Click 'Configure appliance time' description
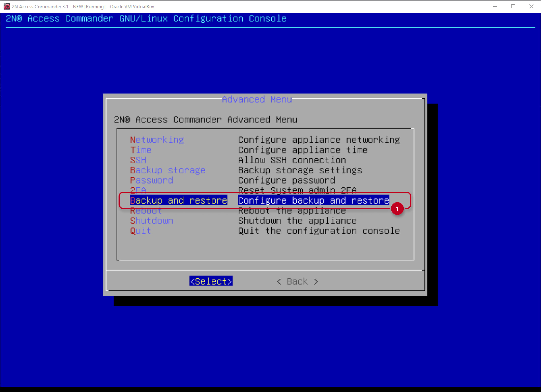 [x=303, y=150]
